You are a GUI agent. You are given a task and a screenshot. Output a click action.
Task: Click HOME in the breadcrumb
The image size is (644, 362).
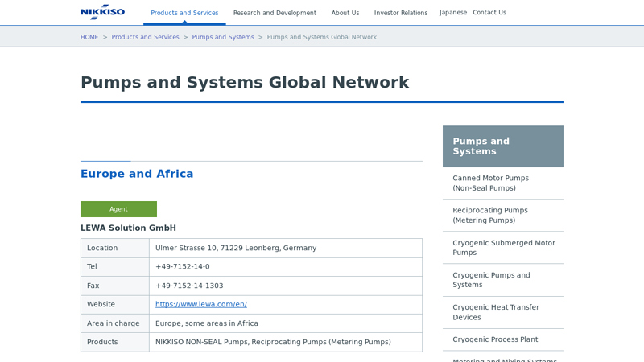[89, 37]
